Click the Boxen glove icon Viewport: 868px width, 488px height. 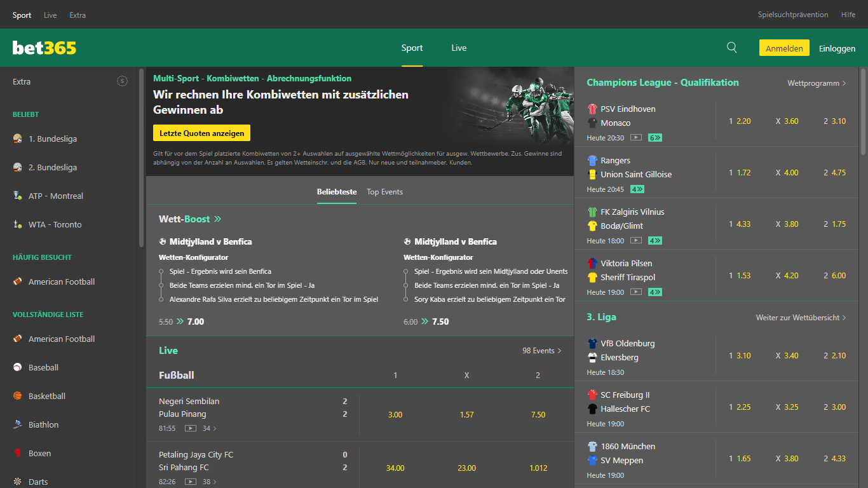click(x=18, y=453)
